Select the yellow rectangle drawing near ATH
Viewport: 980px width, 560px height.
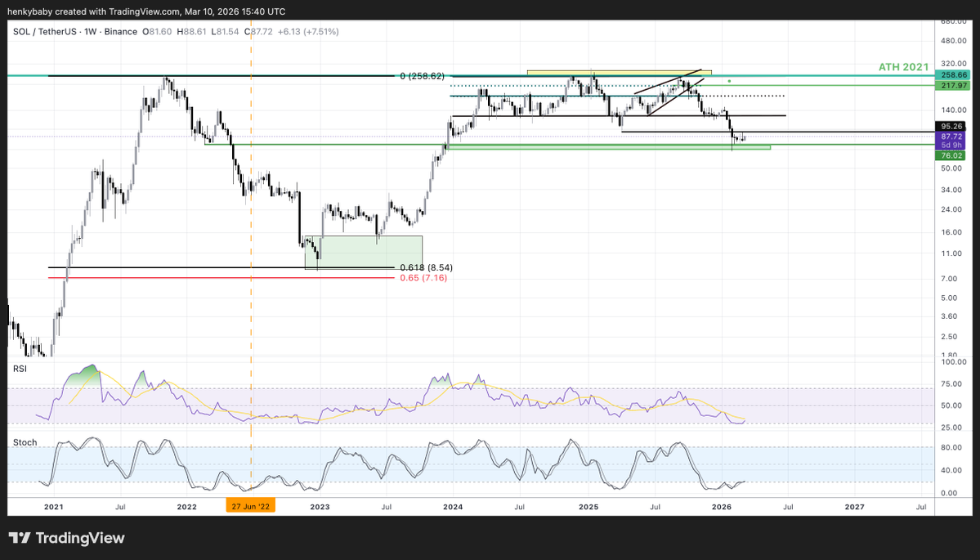pyautogui.click(x=619, y=73)
